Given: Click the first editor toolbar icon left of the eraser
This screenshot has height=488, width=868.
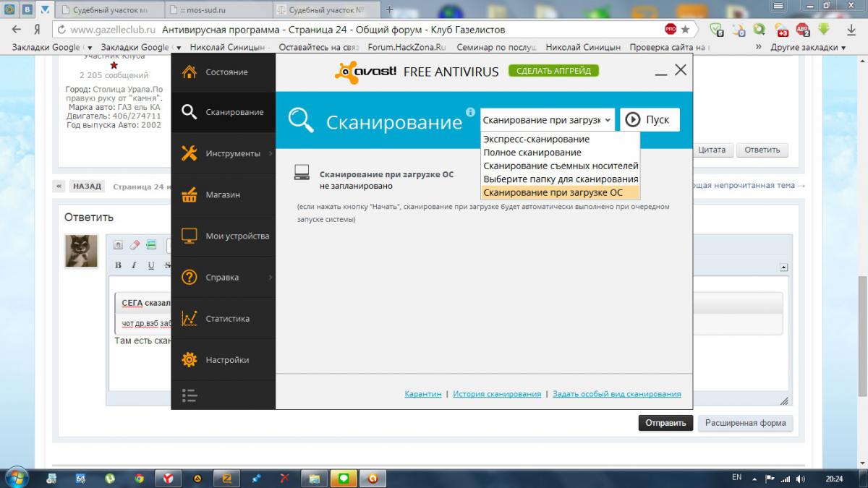Looking at the screenshot, I should click(118, 245).
